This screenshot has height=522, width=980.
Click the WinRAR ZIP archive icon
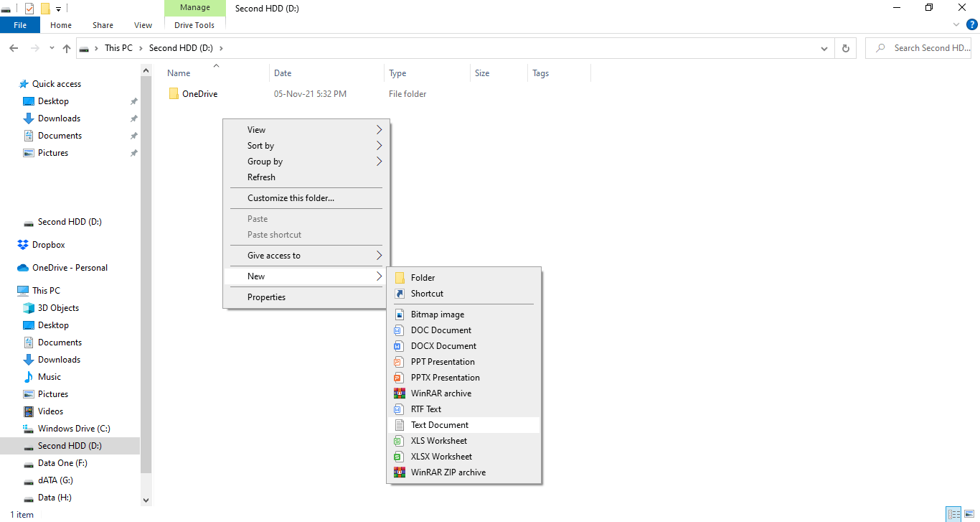pyautogui.click(x=400, y=472)
